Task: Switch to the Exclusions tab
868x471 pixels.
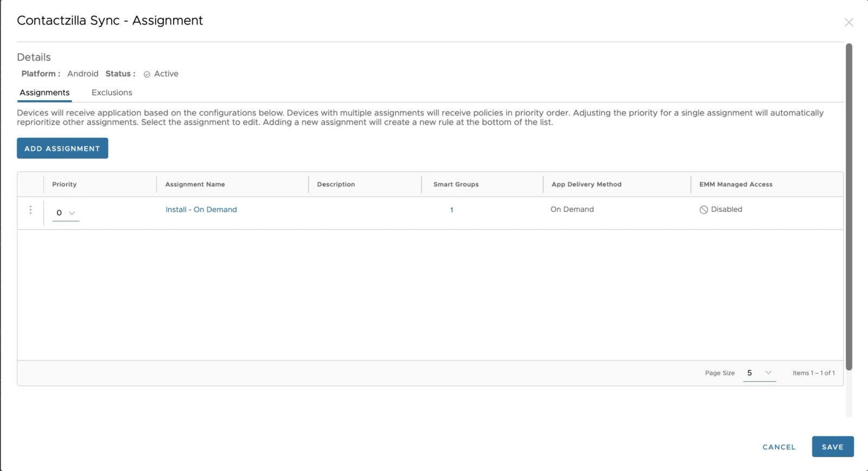Action: (x=112, y=93)
